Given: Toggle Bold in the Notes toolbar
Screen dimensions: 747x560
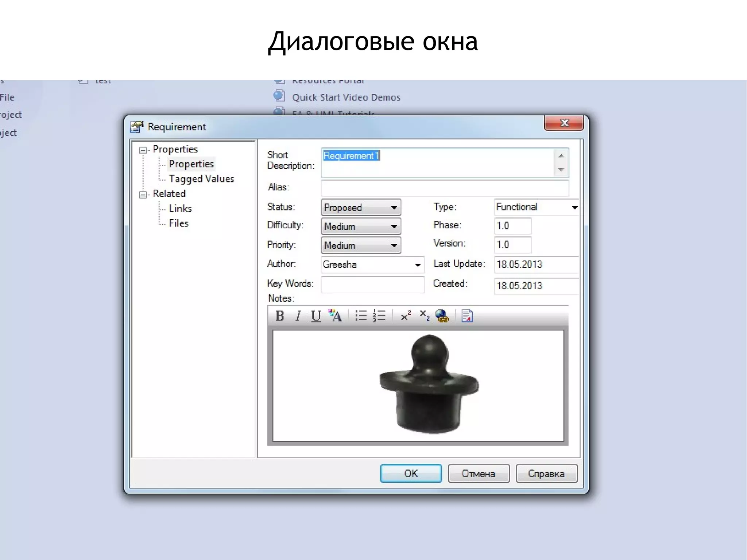Looking at the screenshot, I should coord(279,316).
